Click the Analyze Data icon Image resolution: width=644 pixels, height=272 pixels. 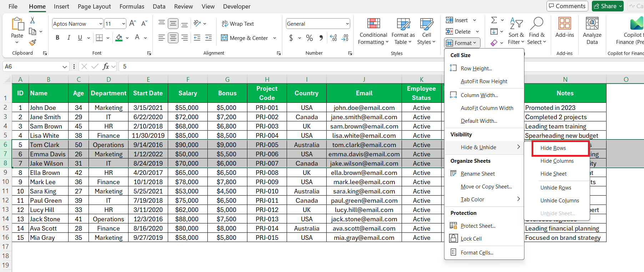tap(592, 24)
